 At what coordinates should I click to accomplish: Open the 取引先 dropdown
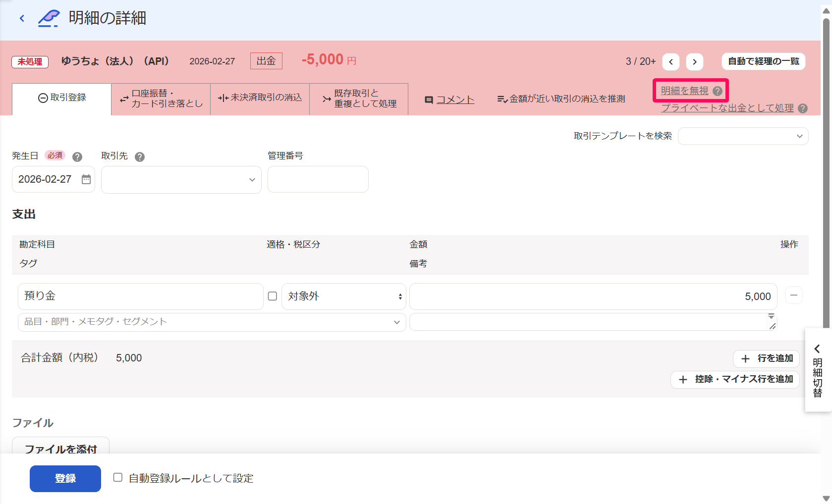click(181, 179)
